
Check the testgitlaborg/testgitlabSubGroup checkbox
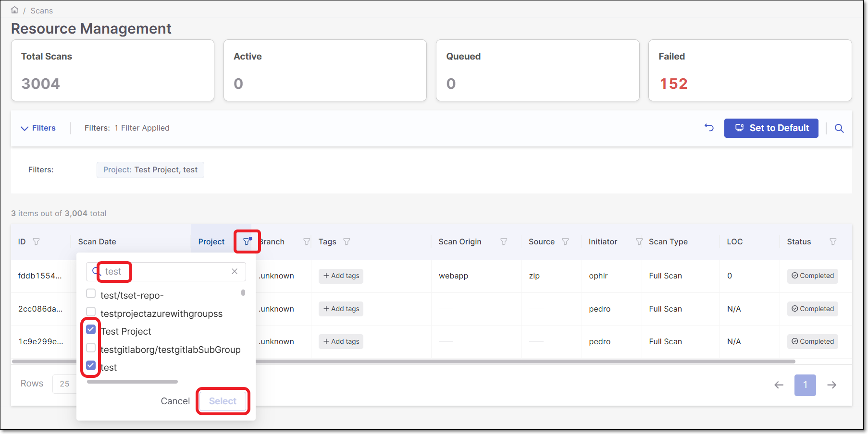91,348
